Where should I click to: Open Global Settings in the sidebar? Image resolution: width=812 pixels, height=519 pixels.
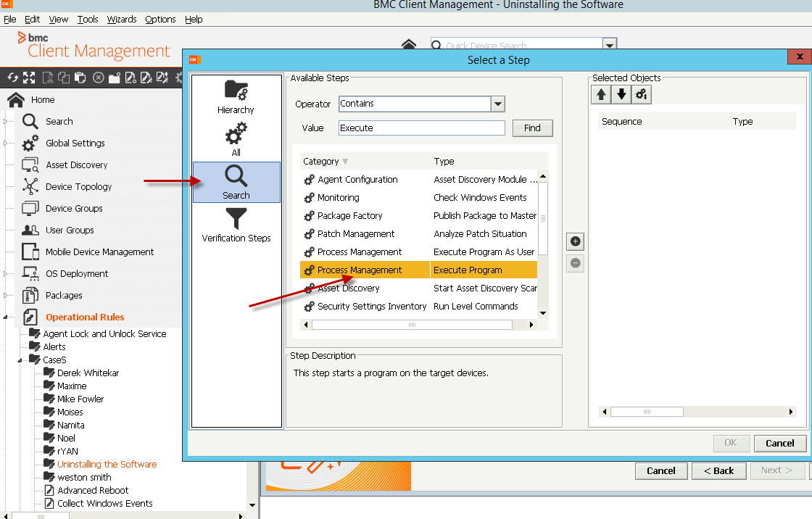(x=75, y=143)
